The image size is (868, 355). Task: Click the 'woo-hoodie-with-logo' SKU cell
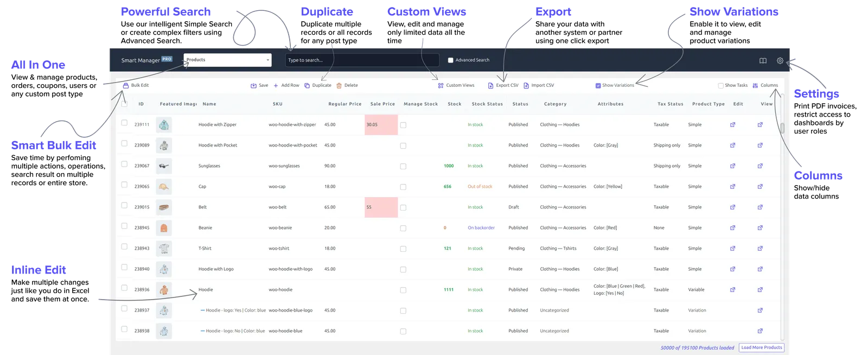tap(291, 269)
